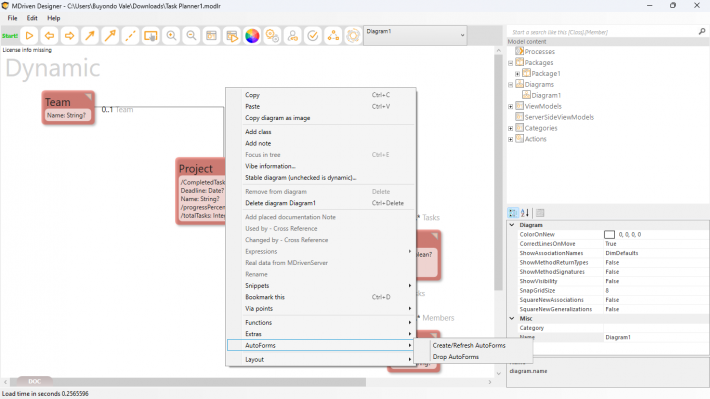Open the Layout submenu
The width and height of the screenshot is (710, 399).
point(321,360)
